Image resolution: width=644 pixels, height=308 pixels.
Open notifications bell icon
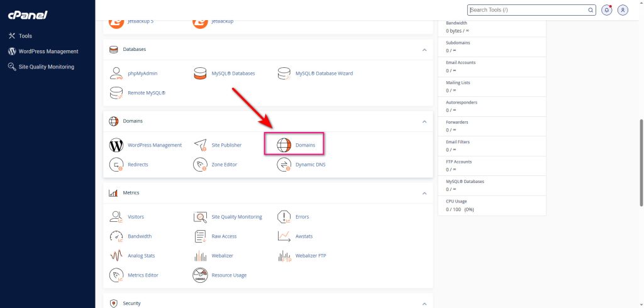click(x=607, y=10)
